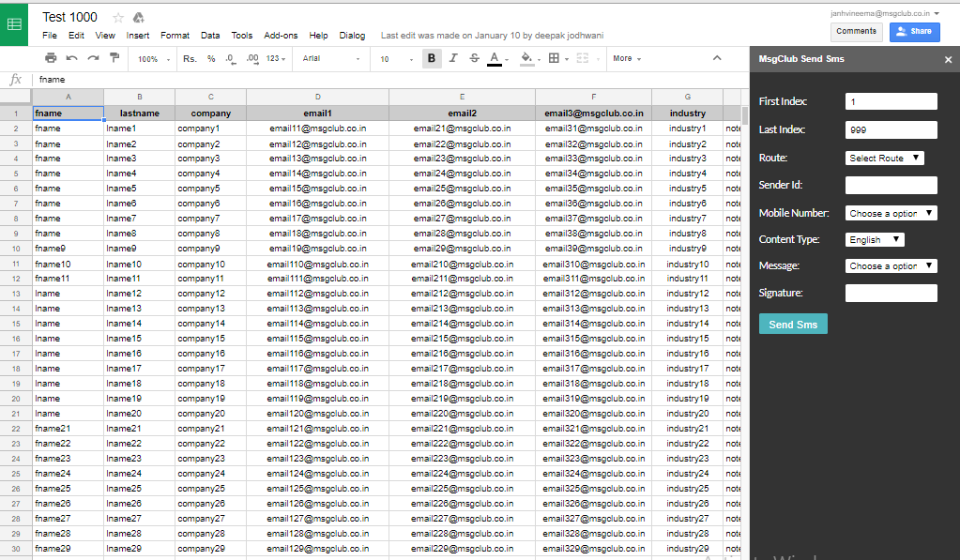The image size is (960, 560).
Task: Activate the paint format tool
Action: 114,58
